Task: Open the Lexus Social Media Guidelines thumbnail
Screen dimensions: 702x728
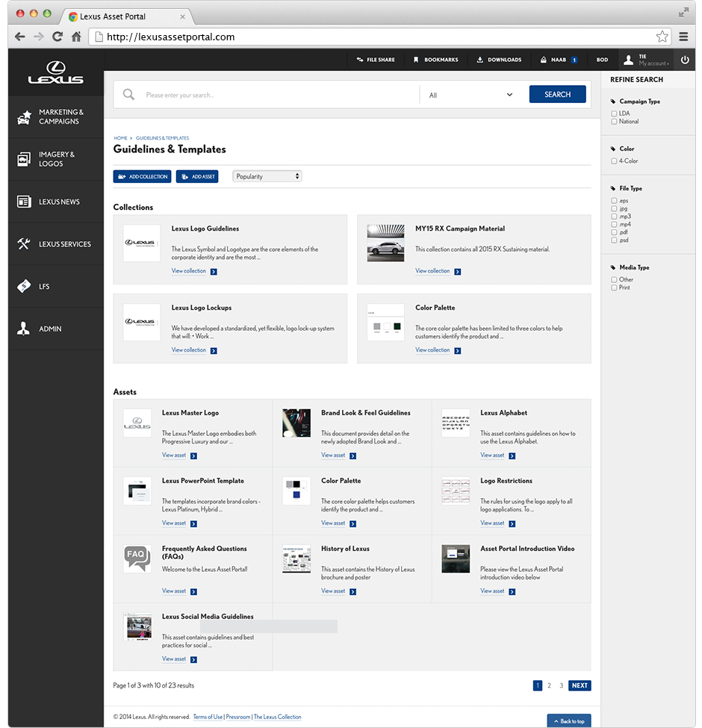Action: [x=137, y=626]
